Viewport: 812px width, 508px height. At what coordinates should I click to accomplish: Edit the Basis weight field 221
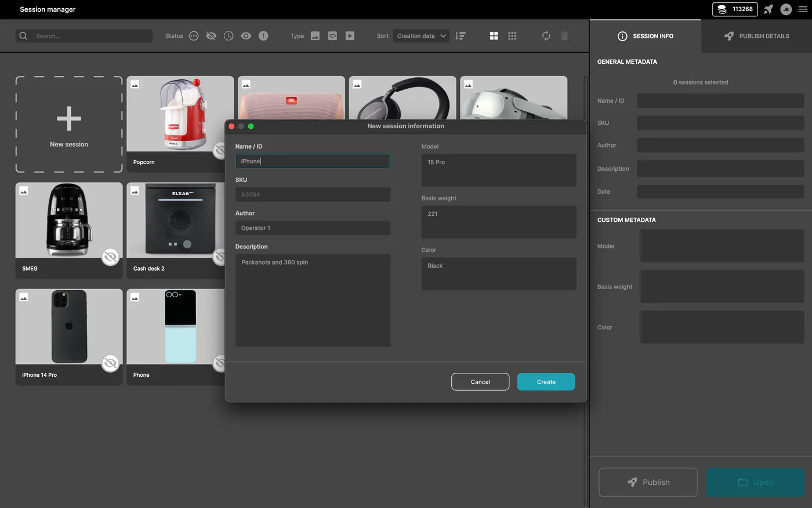pos(499,222)
